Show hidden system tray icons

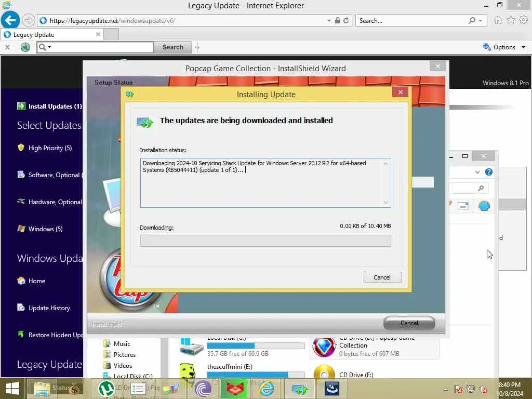pos(445,389)
